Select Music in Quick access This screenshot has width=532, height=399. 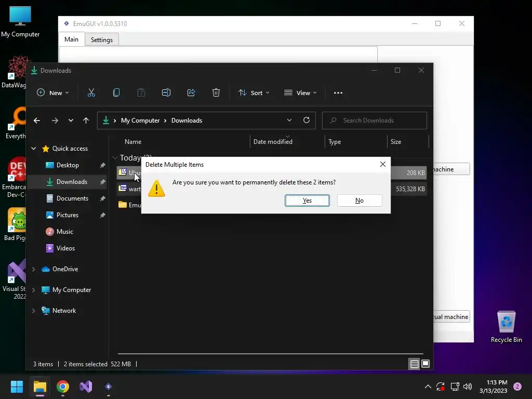pyautogui.click(x=64, y=232)
